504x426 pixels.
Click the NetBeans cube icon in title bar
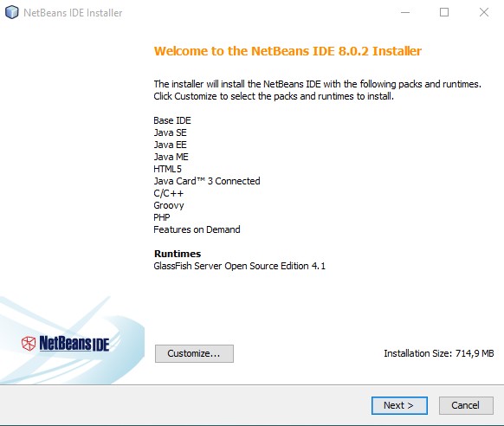(12, 12)
